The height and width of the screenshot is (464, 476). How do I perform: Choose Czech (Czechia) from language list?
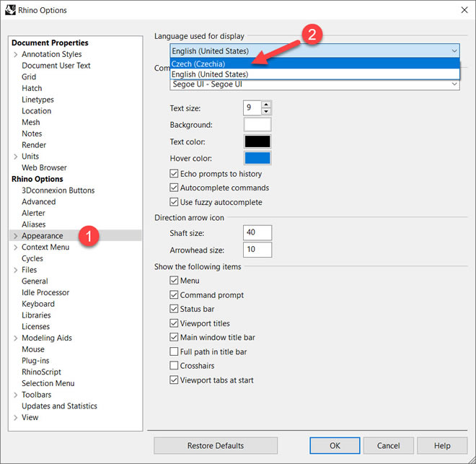point(314,64)
